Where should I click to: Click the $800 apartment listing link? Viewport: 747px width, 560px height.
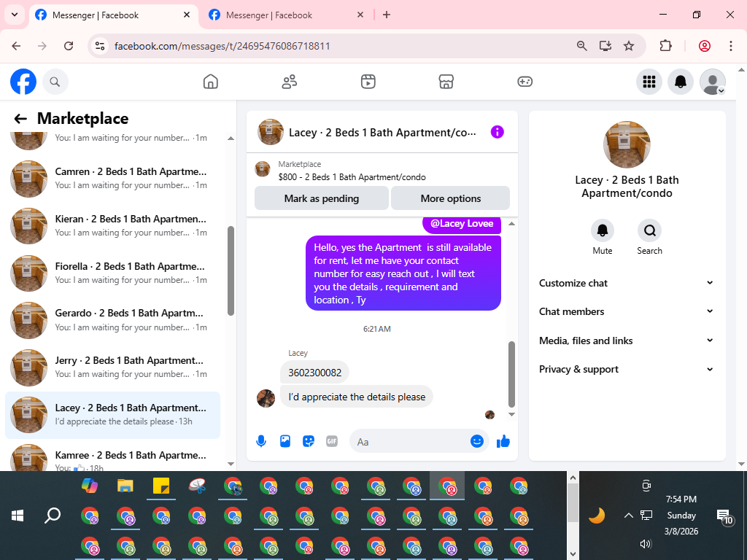352,177
